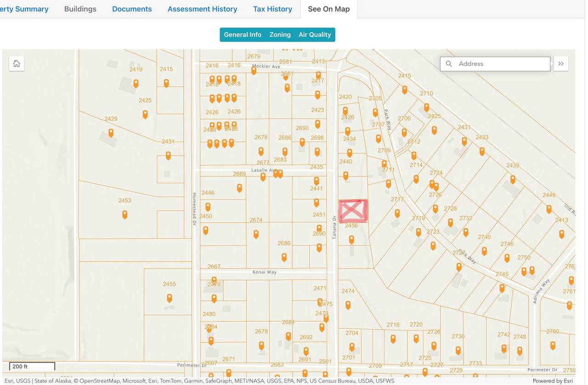Open the Buildings tab
This screenshot has height=385, width=588.
80,9
